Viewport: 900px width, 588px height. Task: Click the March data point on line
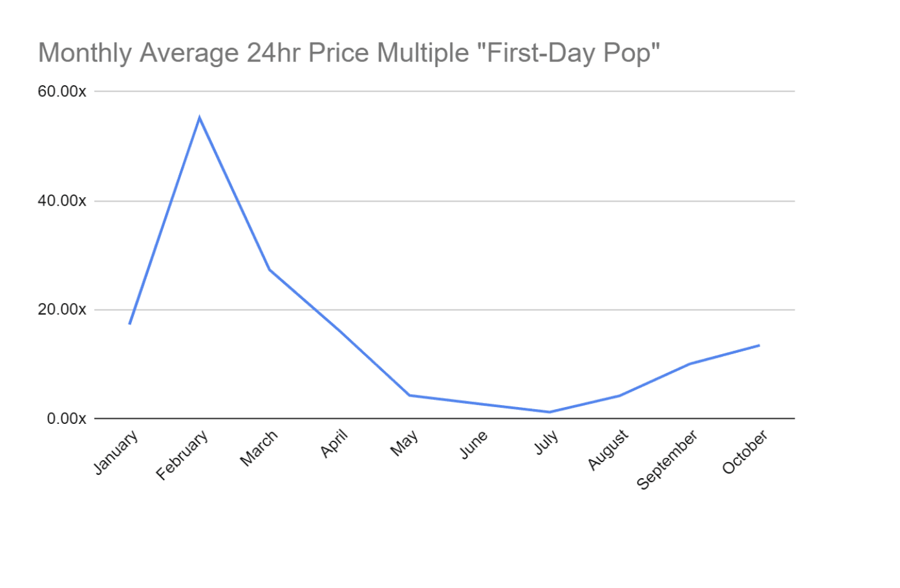(x=270, y=269)
